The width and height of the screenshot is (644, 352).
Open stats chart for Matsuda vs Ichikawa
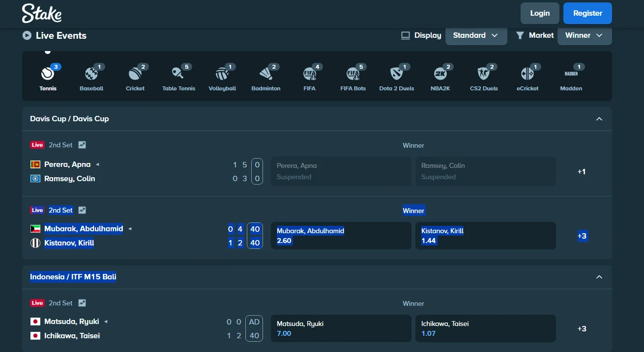coord(82,303)
